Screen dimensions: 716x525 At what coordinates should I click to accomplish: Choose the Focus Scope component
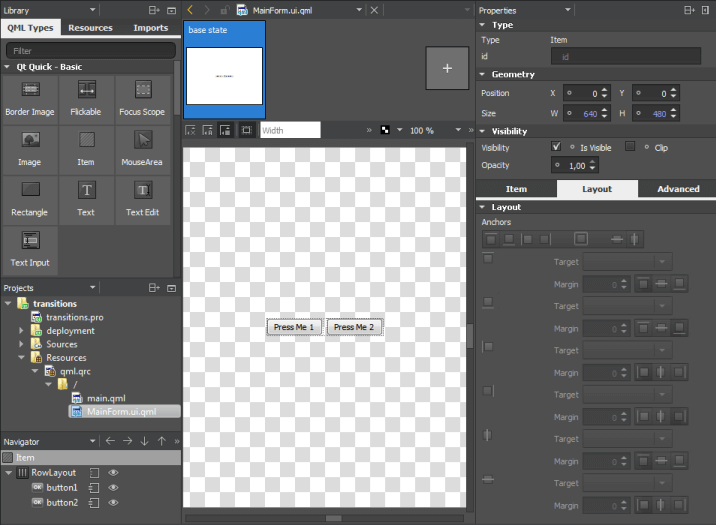click(142, 100)
